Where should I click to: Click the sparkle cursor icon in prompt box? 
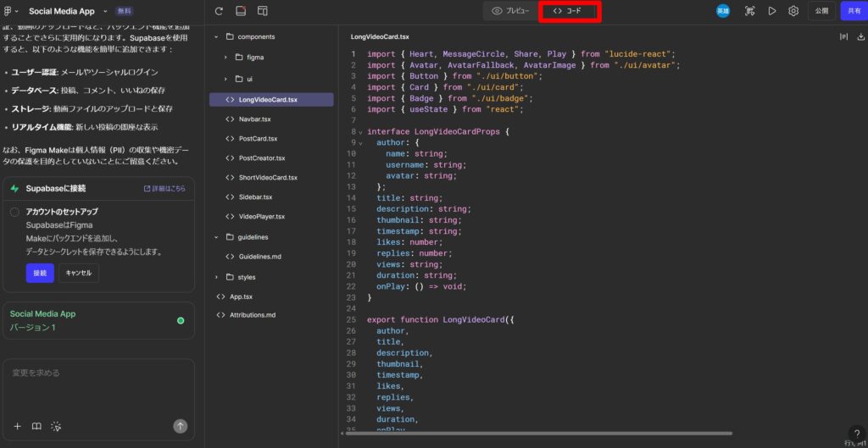coord(56,426)
